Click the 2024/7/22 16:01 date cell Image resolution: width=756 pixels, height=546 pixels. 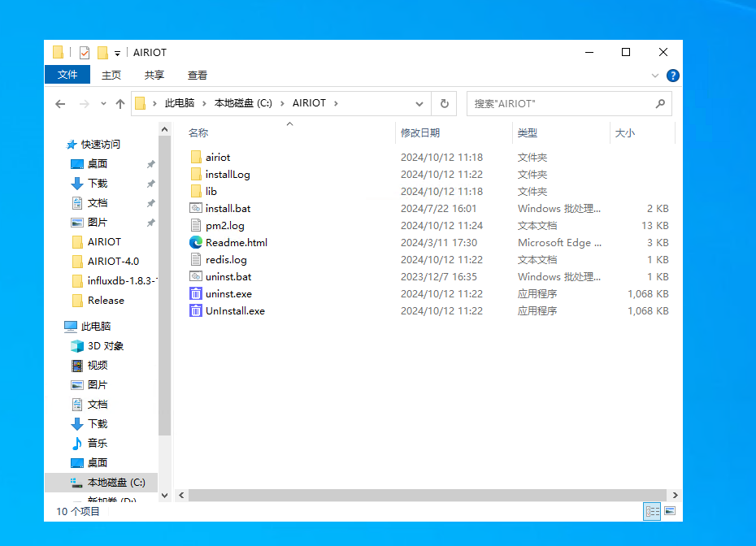[x=438, y=209]
